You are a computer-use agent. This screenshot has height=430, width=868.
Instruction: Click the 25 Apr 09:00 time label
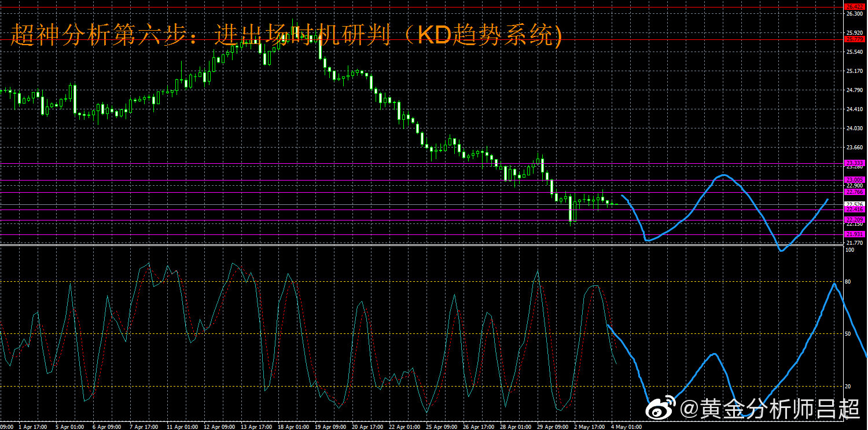[443, 427]
